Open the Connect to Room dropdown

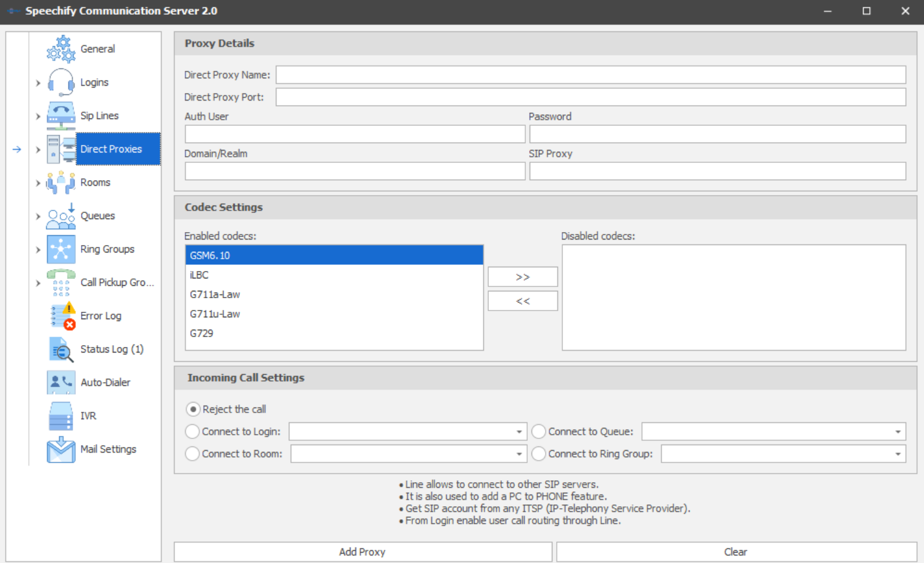(x=519, y=454)
